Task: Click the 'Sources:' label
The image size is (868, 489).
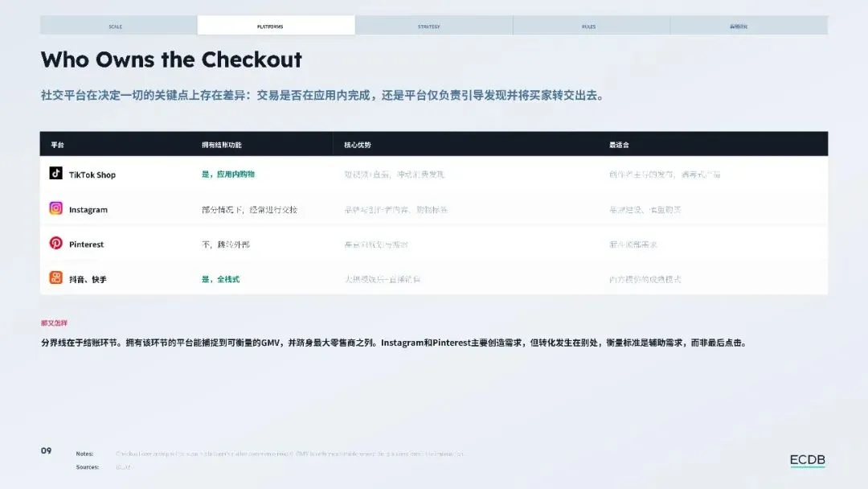Action: [88, 466]
